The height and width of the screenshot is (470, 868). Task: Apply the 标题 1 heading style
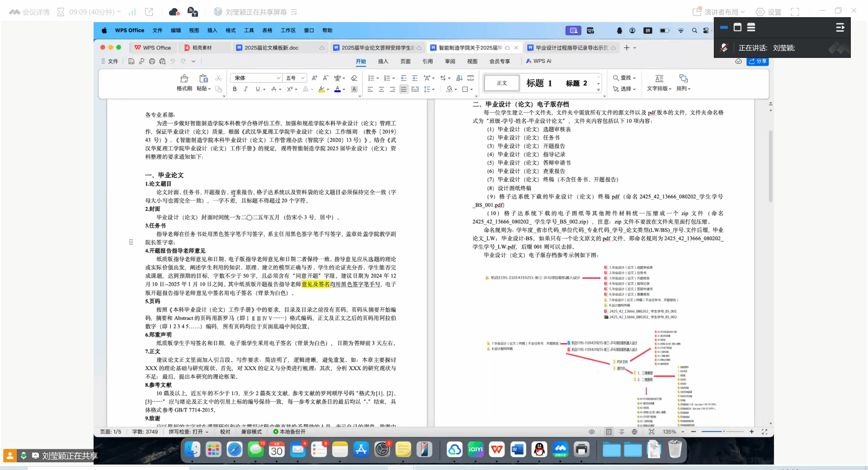tap(539, 83)
